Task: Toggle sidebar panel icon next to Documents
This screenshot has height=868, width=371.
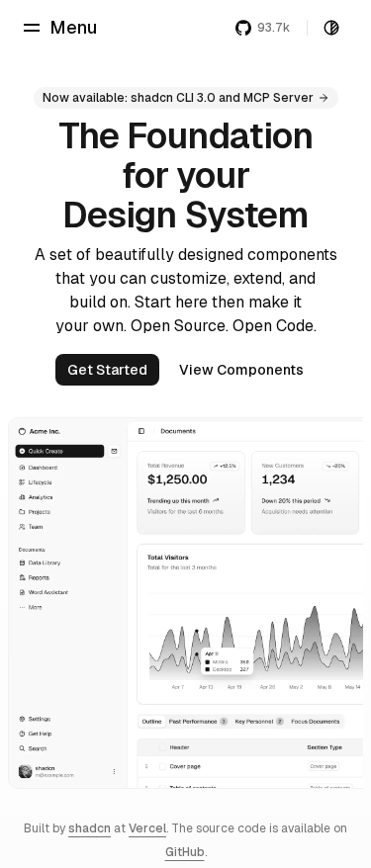Action: [x=141, y=431]
